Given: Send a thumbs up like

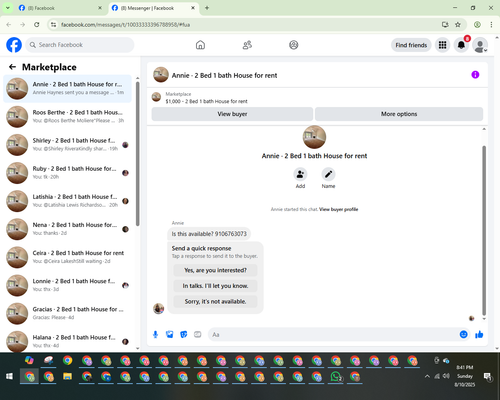Looking at the screenshot, I should pos(479,334).
